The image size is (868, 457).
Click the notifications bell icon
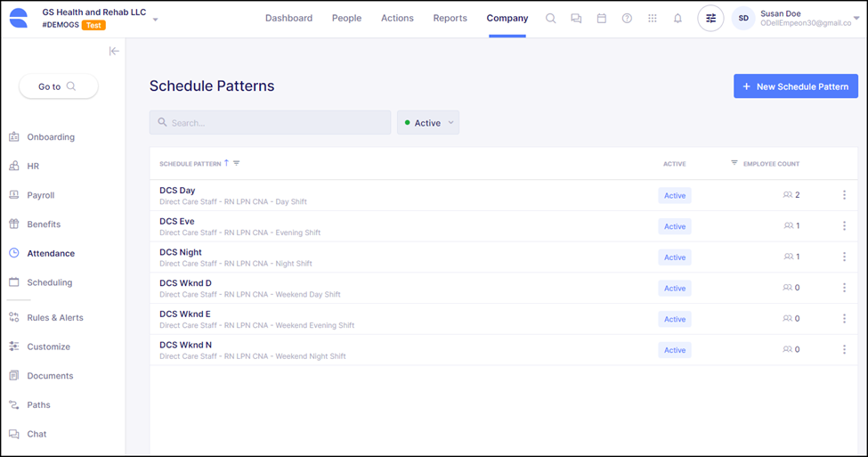tap(677, 19)
